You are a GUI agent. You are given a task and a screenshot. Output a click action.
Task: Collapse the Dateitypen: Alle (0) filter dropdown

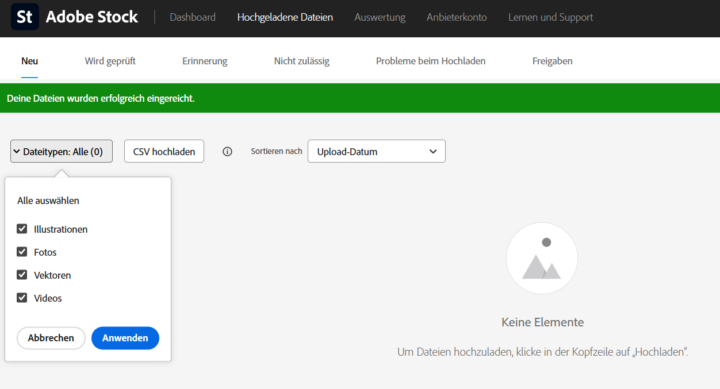(61, 151)
